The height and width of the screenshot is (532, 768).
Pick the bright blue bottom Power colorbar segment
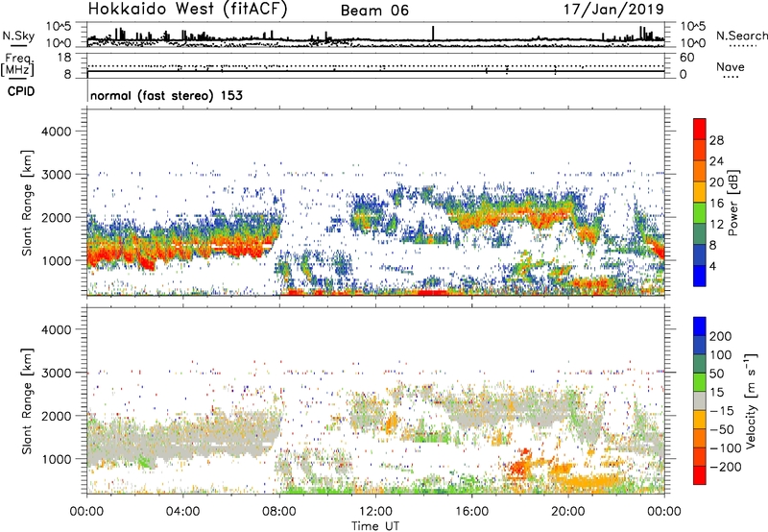[700, 276]
